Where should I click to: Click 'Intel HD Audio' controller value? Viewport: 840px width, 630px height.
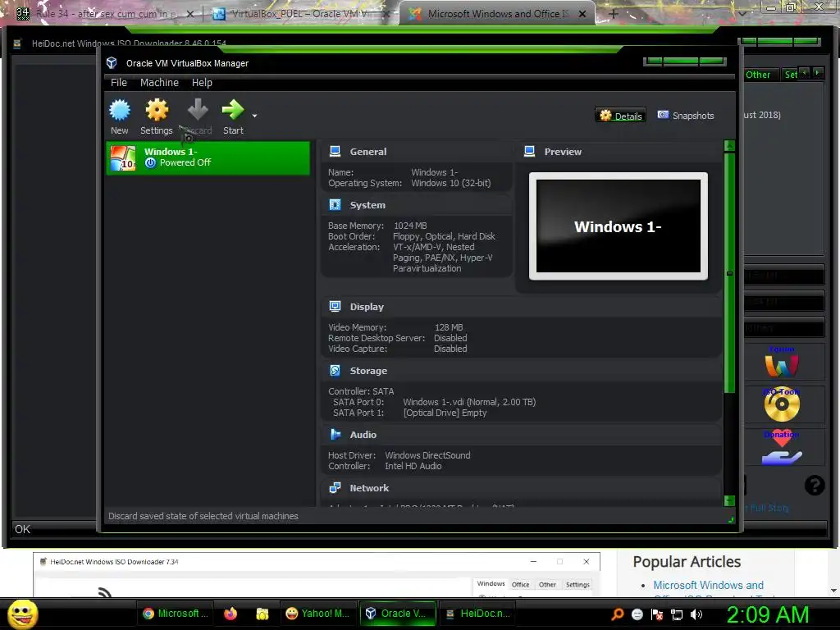(413, 466)
